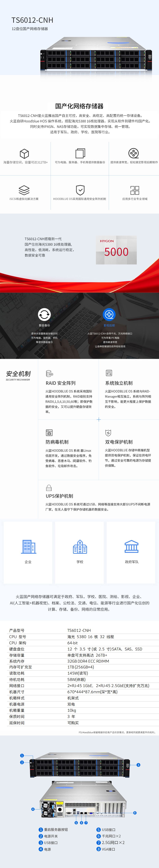
Task: Click the chassis style value 机架式
Action: [73, 698]
